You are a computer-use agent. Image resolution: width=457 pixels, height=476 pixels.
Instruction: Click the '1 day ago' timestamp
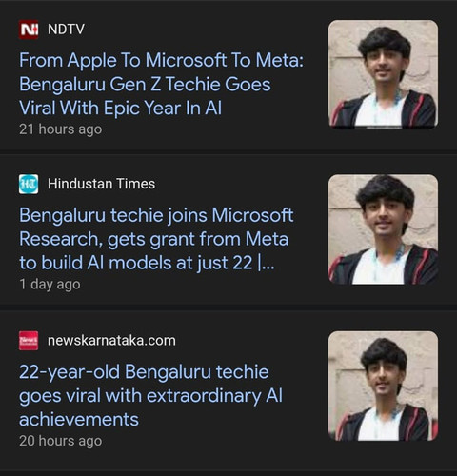point(50,284)
